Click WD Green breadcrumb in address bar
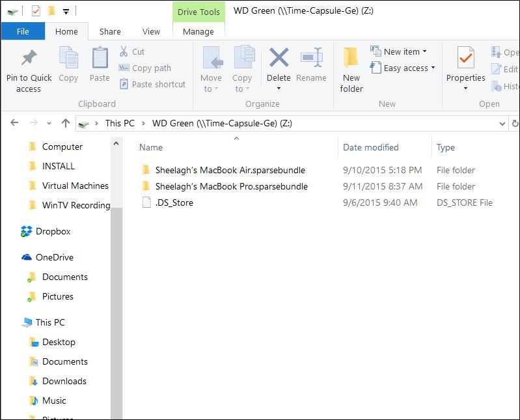 (x=222, y=124)
